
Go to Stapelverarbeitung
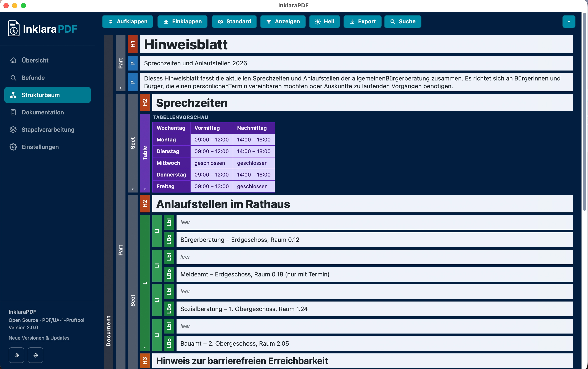pos(48,130)
